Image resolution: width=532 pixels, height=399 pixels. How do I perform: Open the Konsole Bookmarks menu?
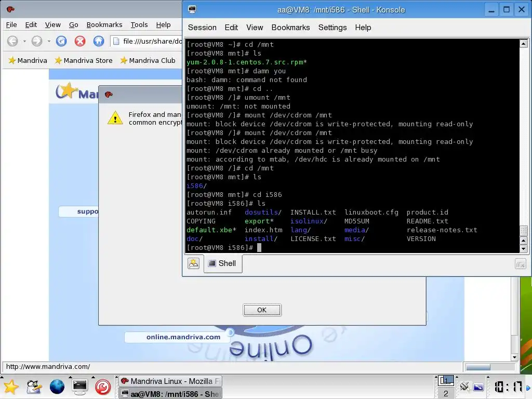point(290,28)
